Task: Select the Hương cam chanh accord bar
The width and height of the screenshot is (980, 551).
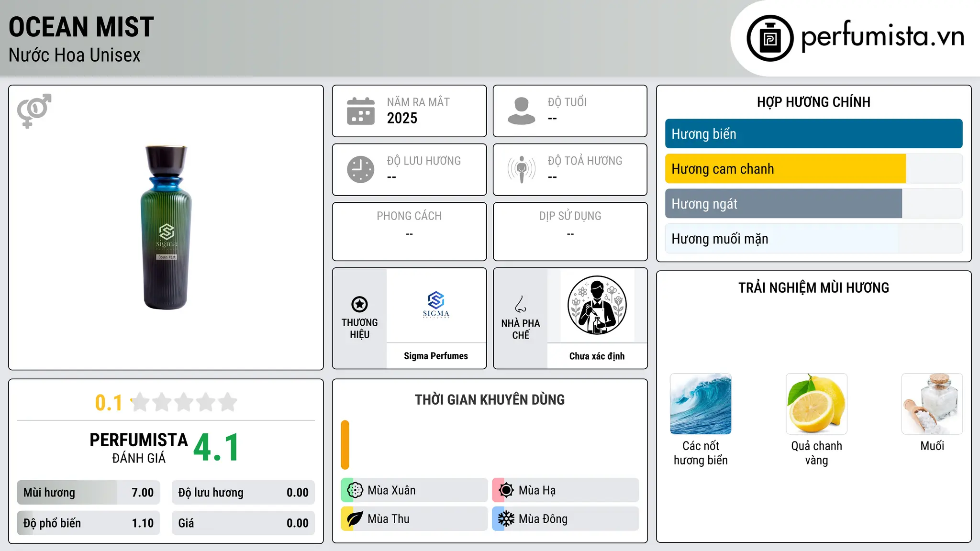Action: [x=813, y=169]
